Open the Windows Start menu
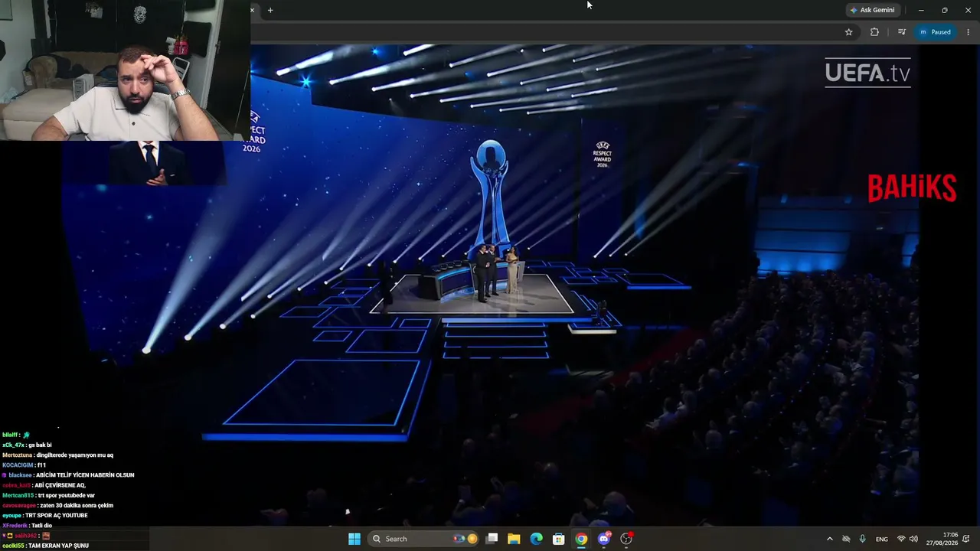Image resolution: width=980 pixels, height=551 pixels. [354, 539]
